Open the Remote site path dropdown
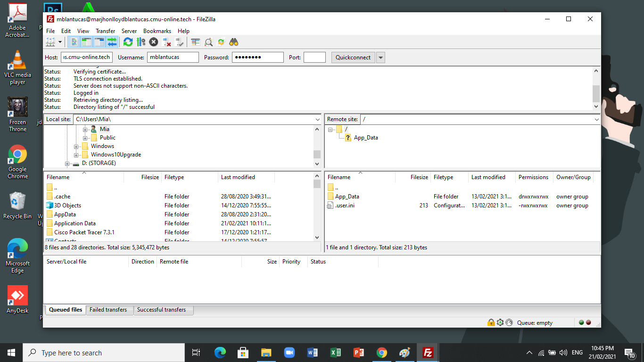 pos(596,120)
